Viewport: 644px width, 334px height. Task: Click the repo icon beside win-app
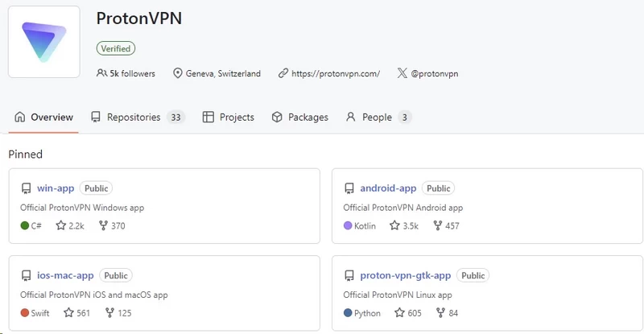pyautogui.click(x=26, y=188)
